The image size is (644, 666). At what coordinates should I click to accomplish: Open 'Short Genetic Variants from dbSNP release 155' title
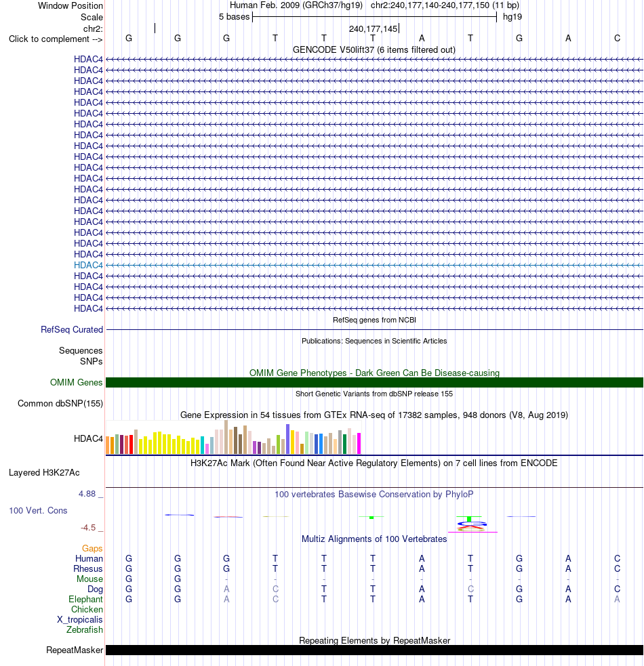tap(374, 394)
